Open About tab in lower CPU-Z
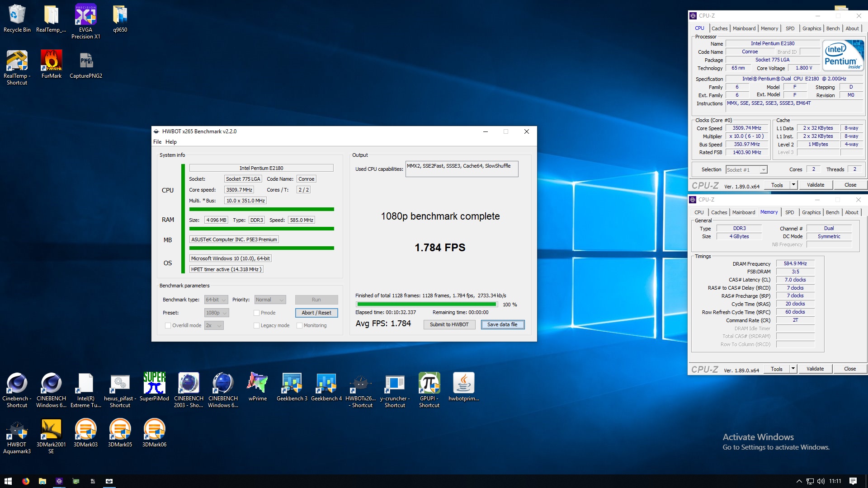This screenshot has width=868, height=488. click(x=851, y=212)
